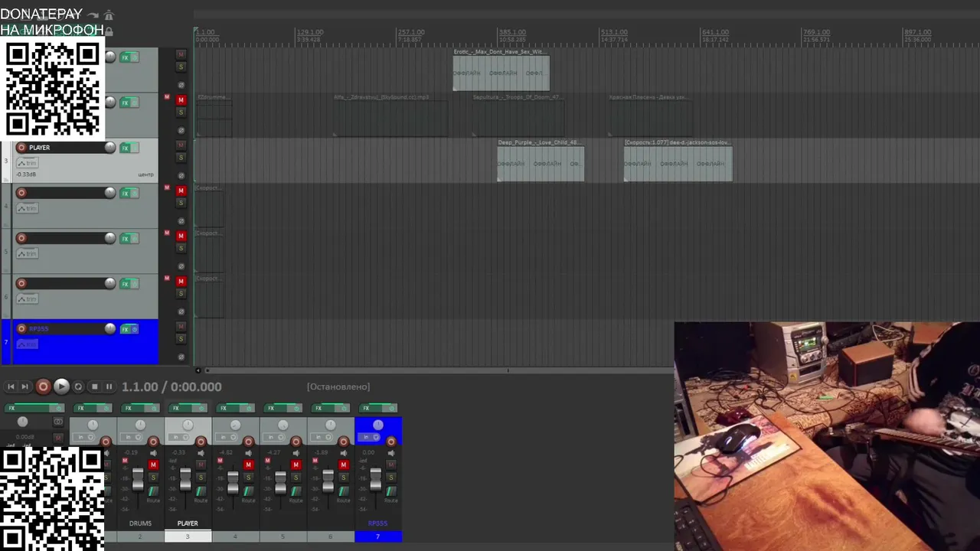Open input selector on RP355 mixer strip

pyautogui.click(x=369, y=437)
